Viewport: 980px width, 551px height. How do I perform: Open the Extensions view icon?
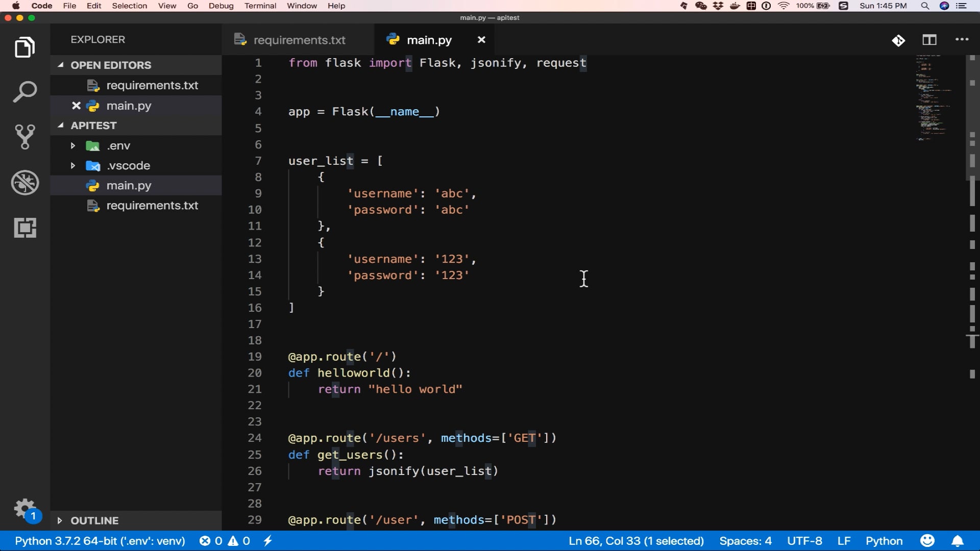click(x=24, y=228)
